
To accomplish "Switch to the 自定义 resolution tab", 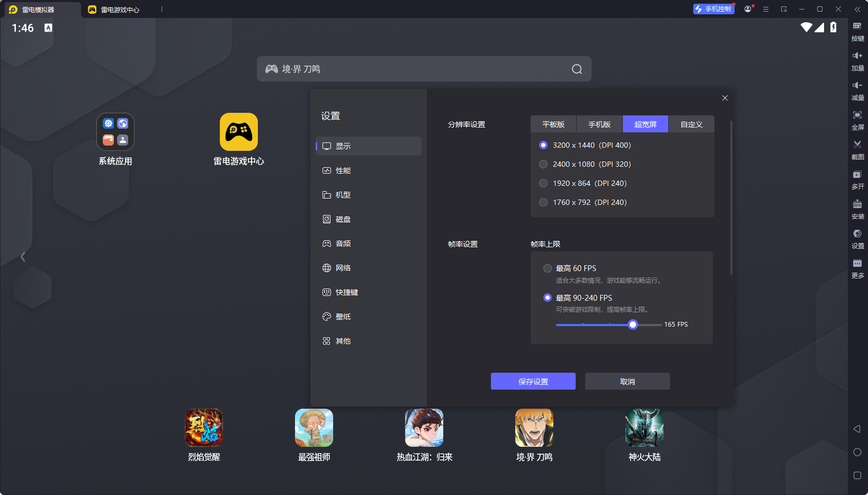I will [x=692, y=124].
